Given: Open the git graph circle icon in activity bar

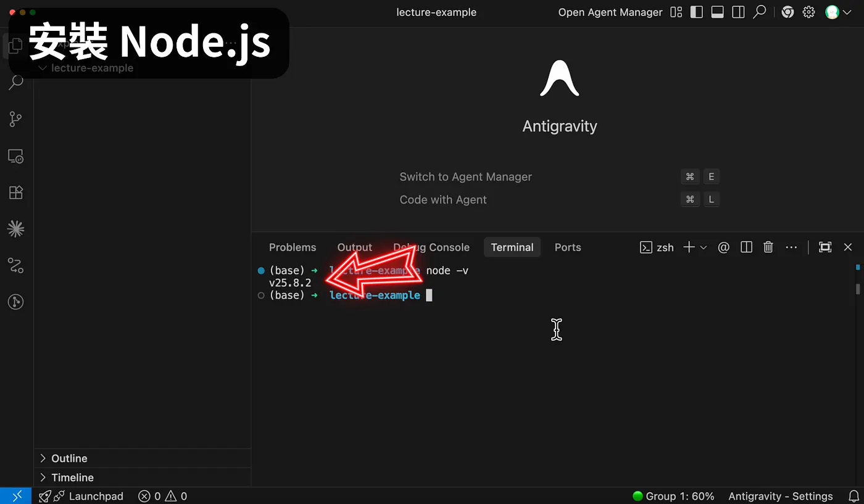Looking at the screenshot, I should coord(16,302).
